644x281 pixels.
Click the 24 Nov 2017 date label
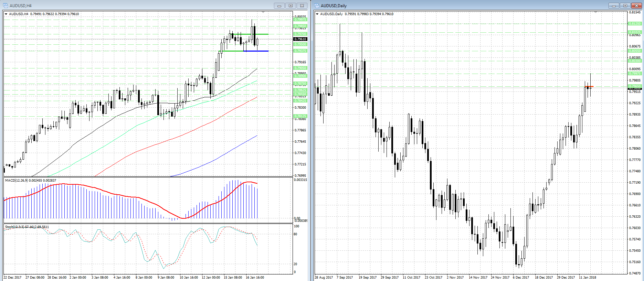(x=500, y=278)
